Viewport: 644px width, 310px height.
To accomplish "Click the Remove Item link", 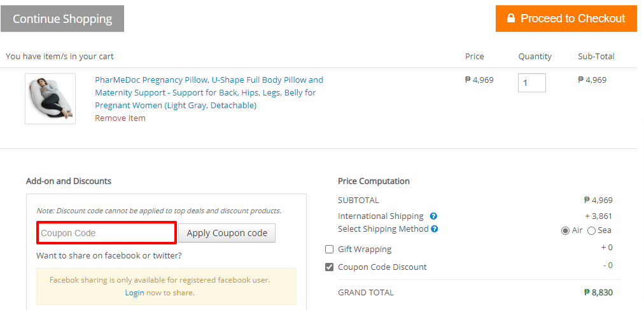I will pos(120,118).
